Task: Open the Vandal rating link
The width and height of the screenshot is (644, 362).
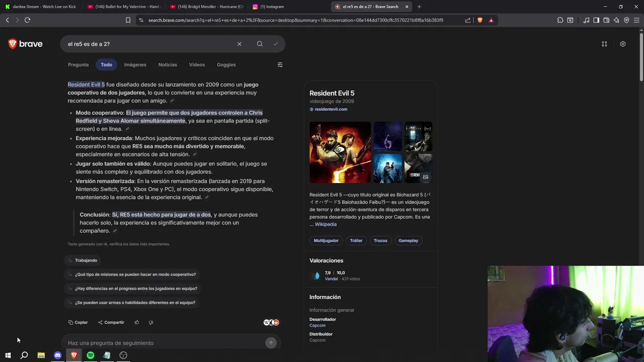Action: click(331, 279)
